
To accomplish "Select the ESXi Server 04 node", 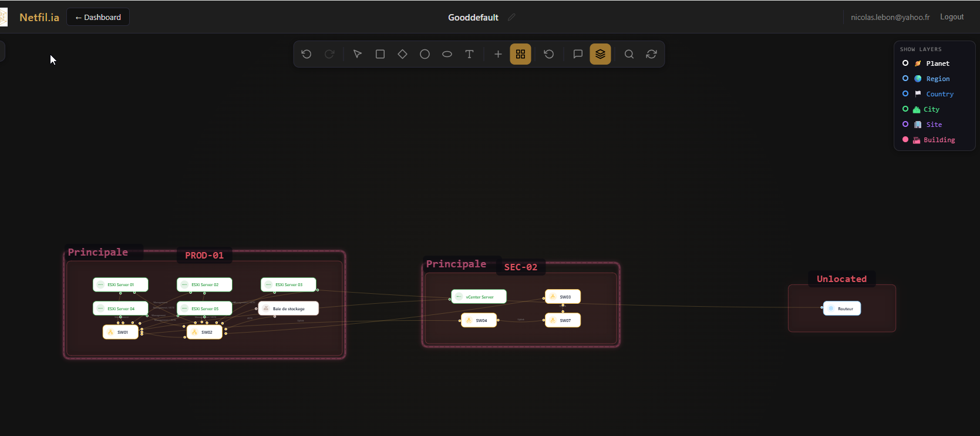I will [x=120, y=308].
